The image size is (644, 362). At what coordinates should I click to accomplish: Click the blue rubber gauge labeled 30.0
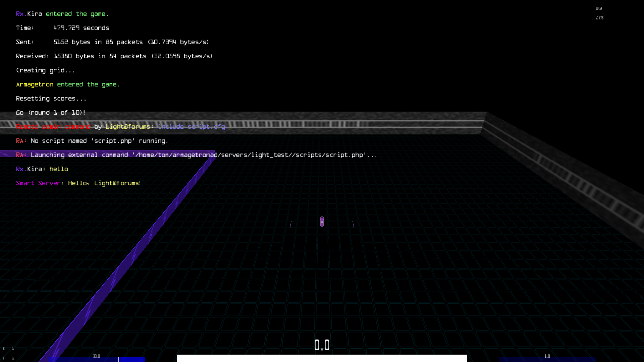tap(97, 359)
